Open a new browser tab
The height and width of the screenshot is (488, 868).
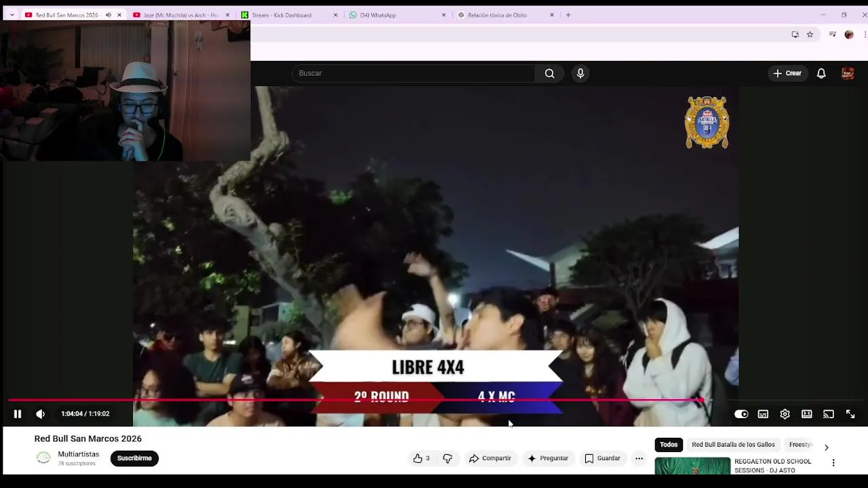pos(568,15)
